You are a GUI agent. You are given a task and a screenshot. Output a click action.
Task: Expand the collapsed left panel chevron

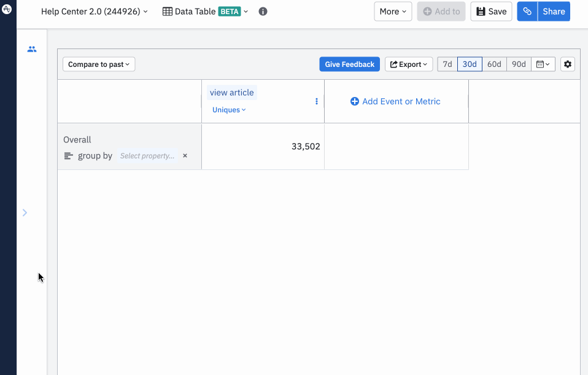(x=25, y=212)
